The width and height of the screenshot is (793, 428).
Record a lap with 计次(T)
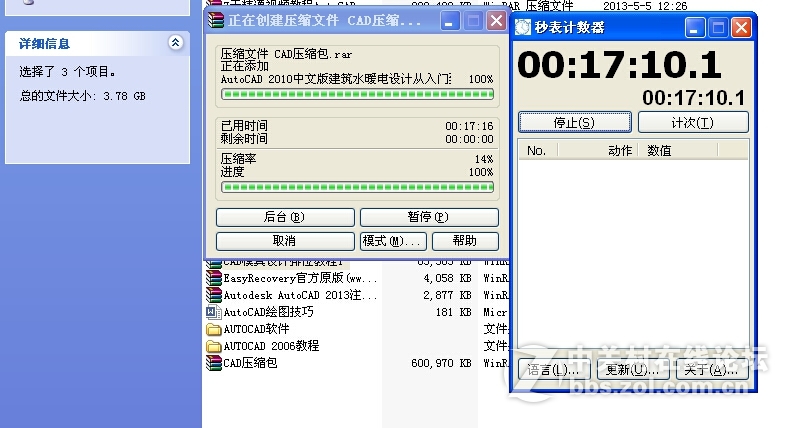coord(693,122)
